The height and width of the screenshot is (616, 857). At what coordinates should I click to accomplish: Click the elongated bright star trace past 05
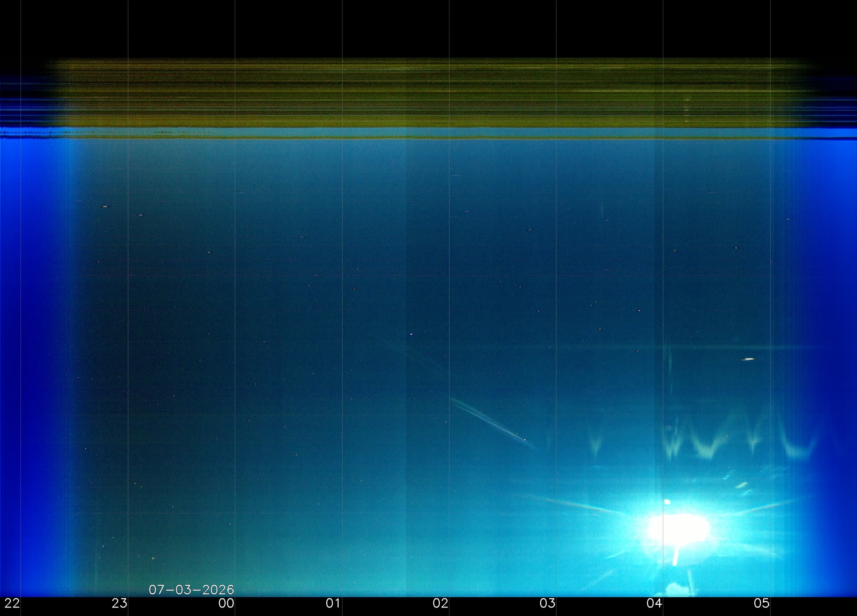point(749,359)
